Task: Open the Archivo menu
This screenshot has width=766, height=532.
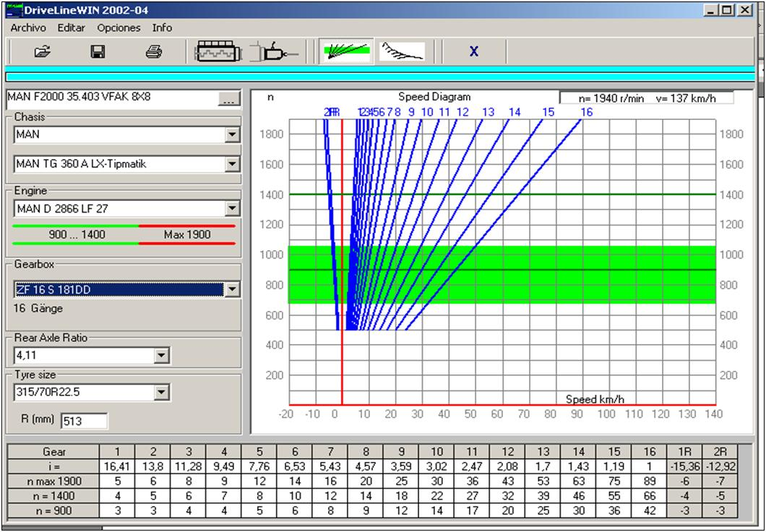Action: tap(28, 28)
